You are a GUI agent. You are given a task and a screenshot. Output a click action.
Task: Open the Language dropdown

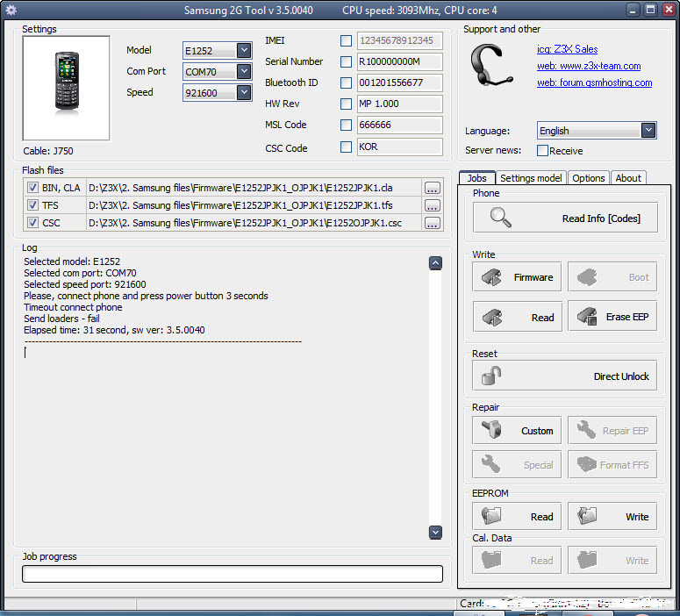pyautogui.click(x=648, y=130)
